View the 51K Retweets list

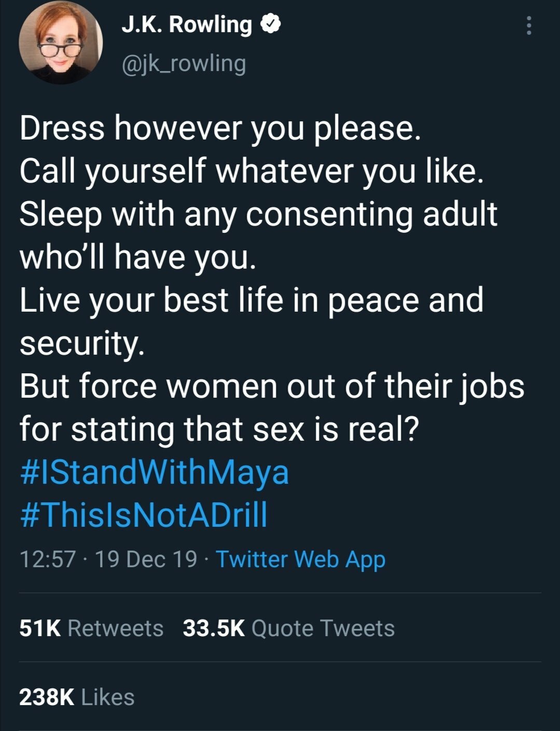91,628
